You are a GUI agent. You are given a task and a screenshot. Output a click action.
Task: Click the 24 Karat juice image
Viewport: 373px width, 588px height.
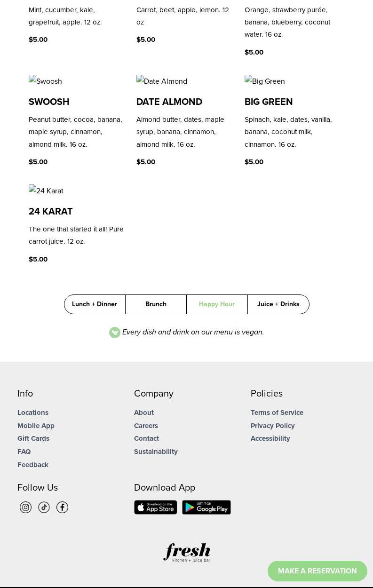tap(46, 191)
